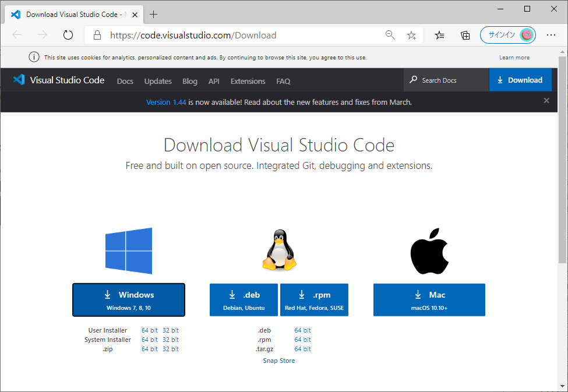Click the Linux Tux penguin image
This screenshot has width=568, height=392.
click(279, 250)
